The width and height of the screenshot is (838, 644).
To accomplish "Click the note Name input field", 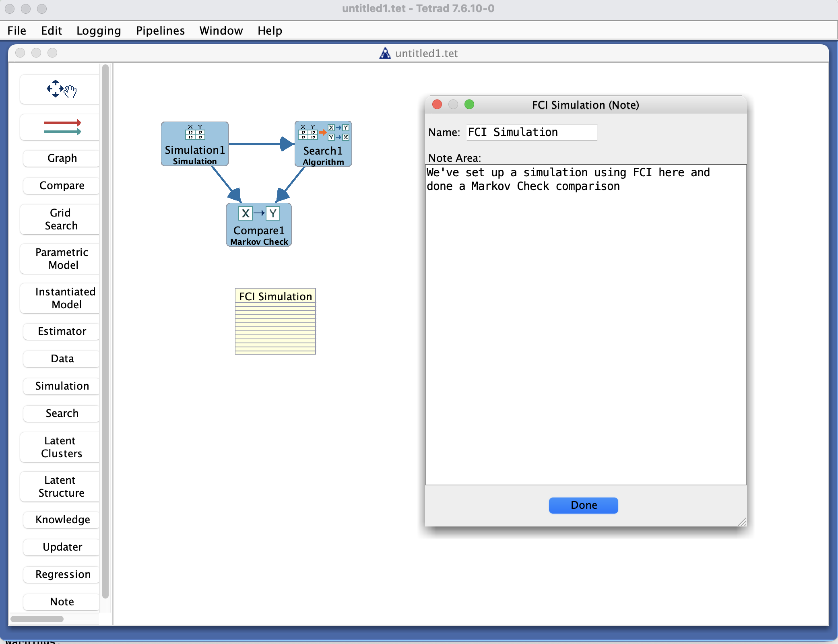I will pyautogui.click(x=532, y=132).
